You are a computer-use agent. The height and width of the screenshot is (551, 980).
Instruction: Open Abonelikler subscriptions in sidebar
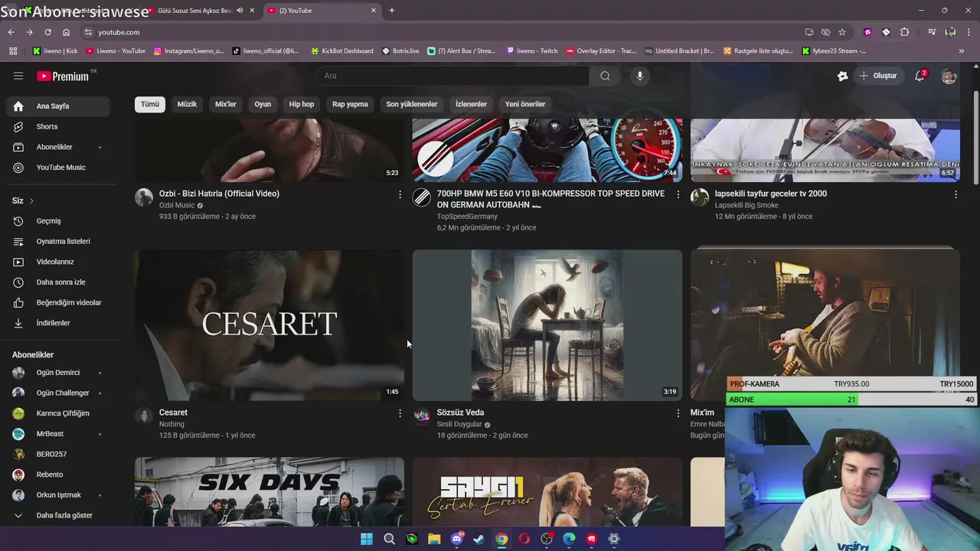(58, 147)
